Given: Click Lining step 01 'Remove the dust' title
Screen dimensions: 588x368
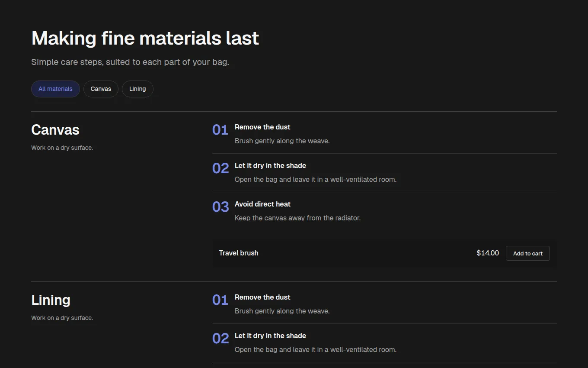Looking at the screenshot, I should point(262,297).
